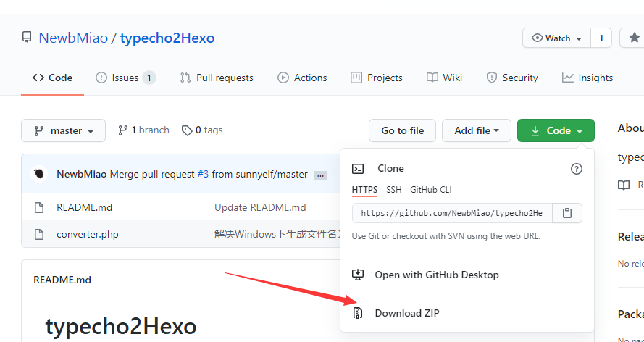The image size is (644, 342).
Task: Open the Add file dropdown
Action: 477,130
